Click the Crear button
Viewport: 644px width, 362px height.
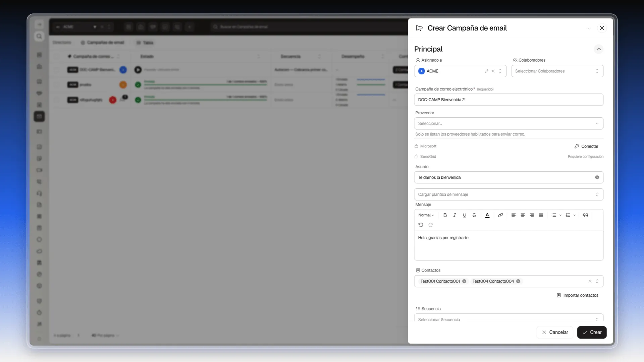click(x=592, y=332)
